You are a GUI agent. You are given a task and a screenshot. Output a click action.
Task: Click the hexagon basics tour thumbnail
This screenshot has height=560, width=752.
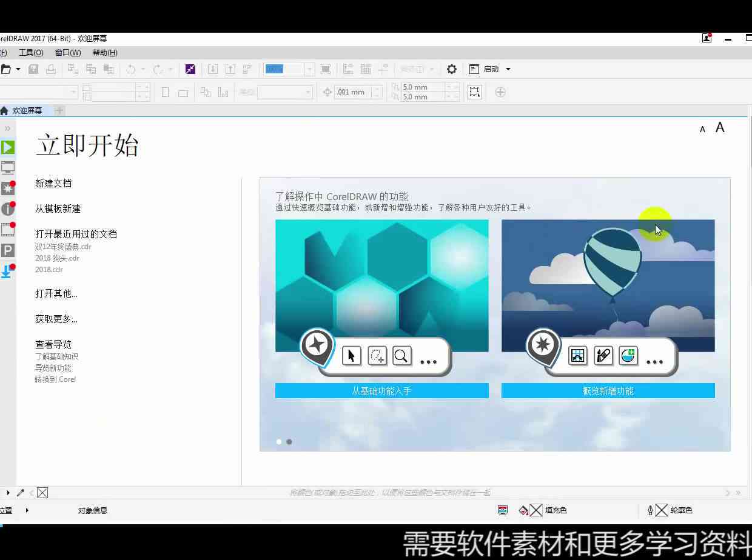point(382,285)
